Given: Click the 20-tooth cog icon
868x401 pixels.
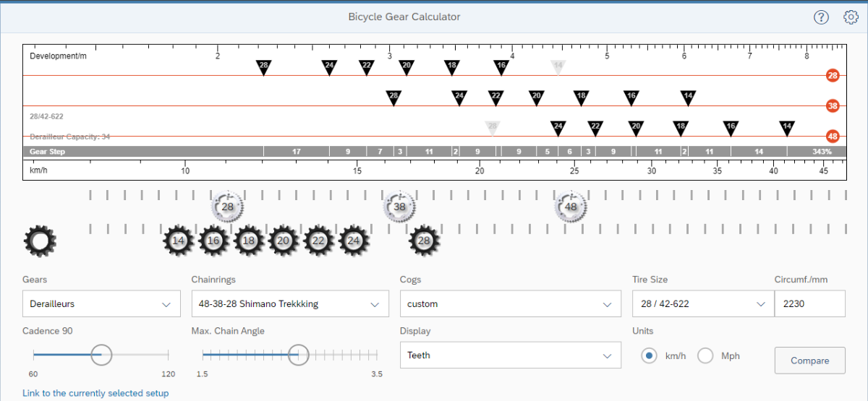Looking at the screenshot, I should (x=283, y=241).
